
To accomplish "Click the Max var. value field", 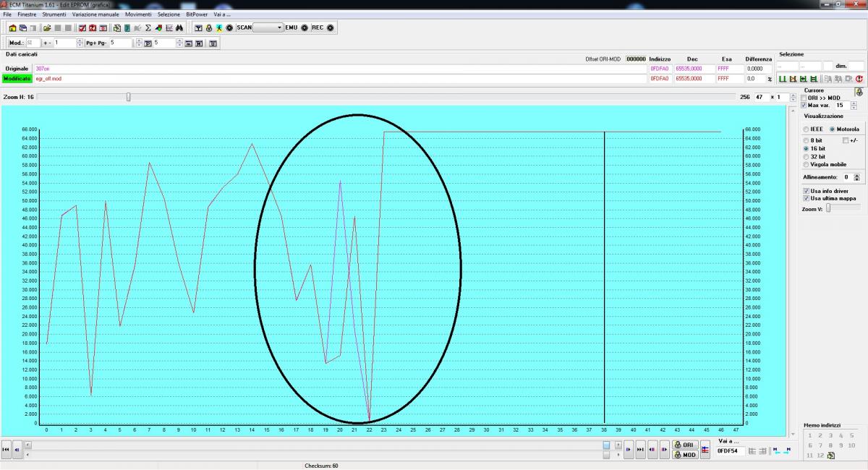I will [842, 105].
